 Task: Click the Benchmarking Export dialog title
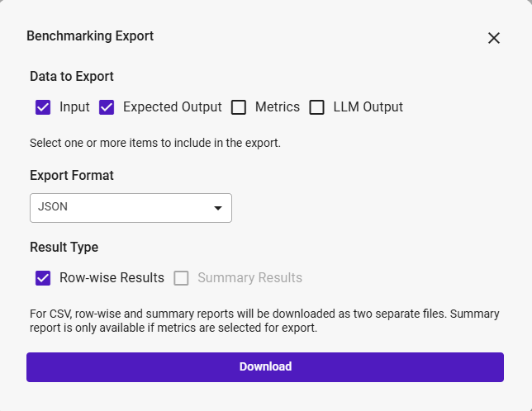coord(90,36)
